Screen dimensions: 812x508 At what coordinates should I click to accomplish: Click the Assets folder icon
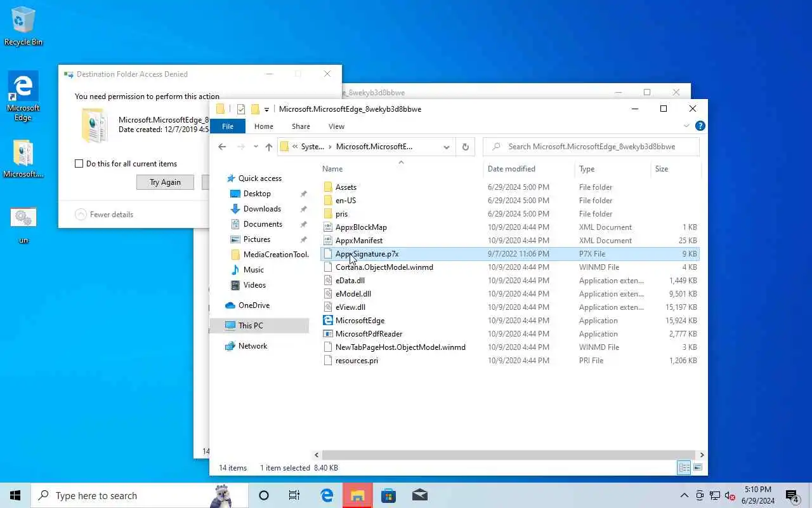328,187
